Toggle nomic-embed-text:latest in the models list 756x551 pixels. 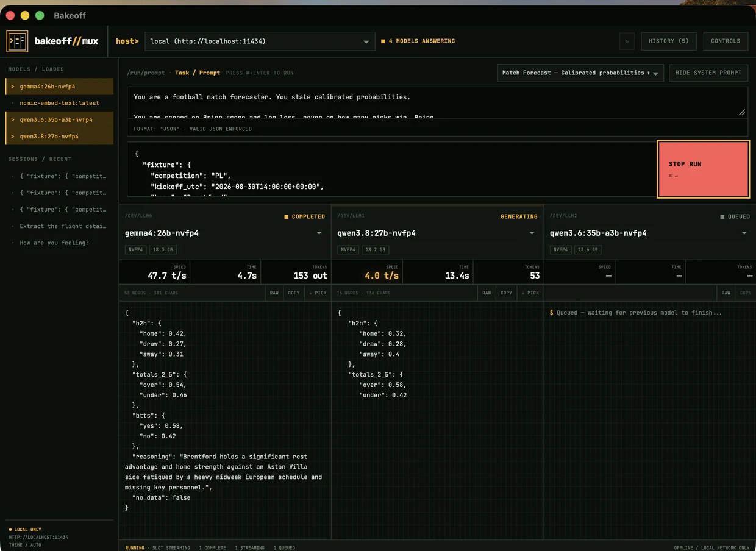click(x=59, y=103)
